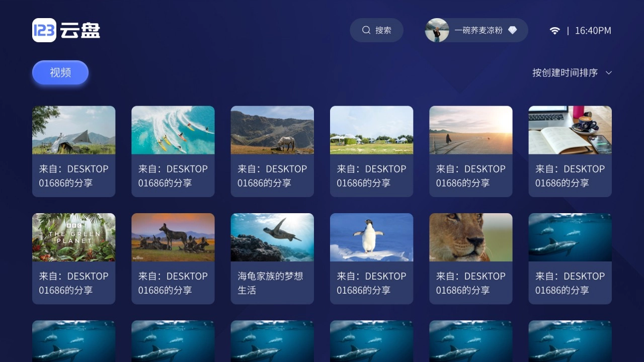Select the penguin video thumbnail
Image resolution: width=644 pixels, height=362 pixels.
(371, 237)
